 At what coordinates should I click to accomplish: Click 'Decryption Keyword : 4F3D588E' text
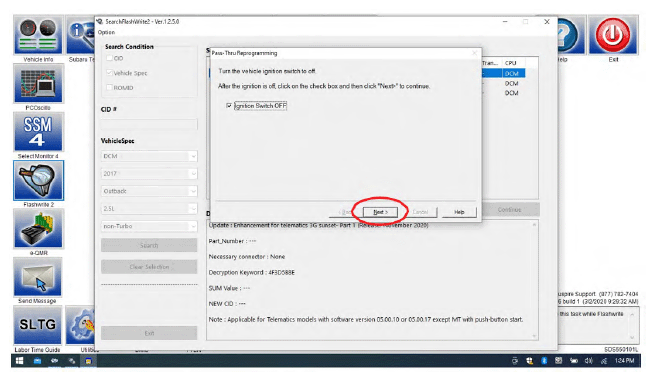(251, 272)
